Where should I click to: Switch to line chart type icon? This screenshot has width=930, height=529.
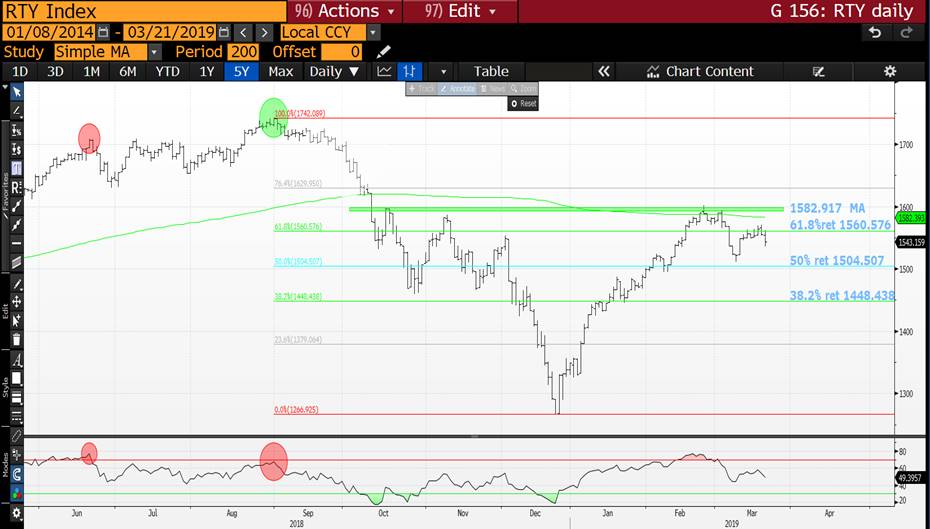384,71
